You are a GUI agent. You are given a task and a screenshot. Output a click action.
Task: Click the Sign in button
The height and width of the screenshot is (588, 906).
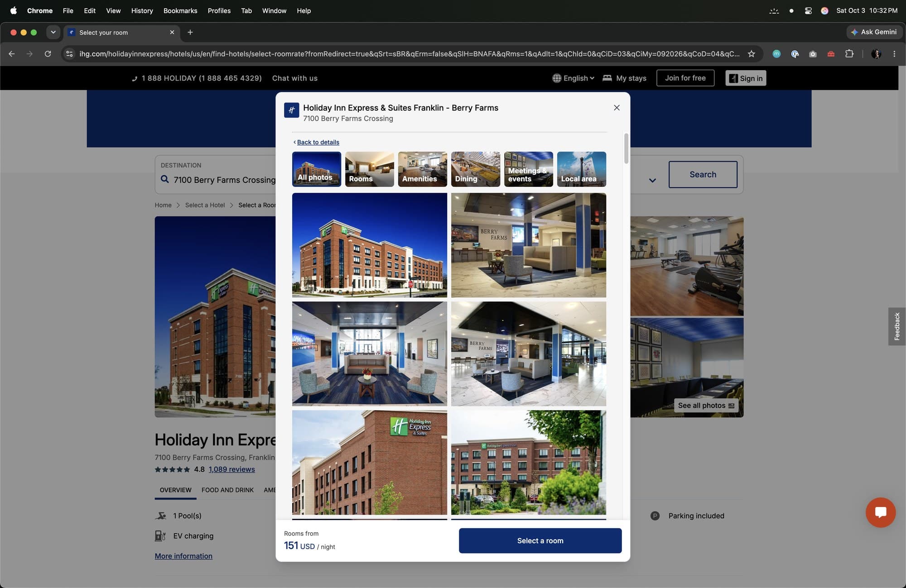[746, 78]
